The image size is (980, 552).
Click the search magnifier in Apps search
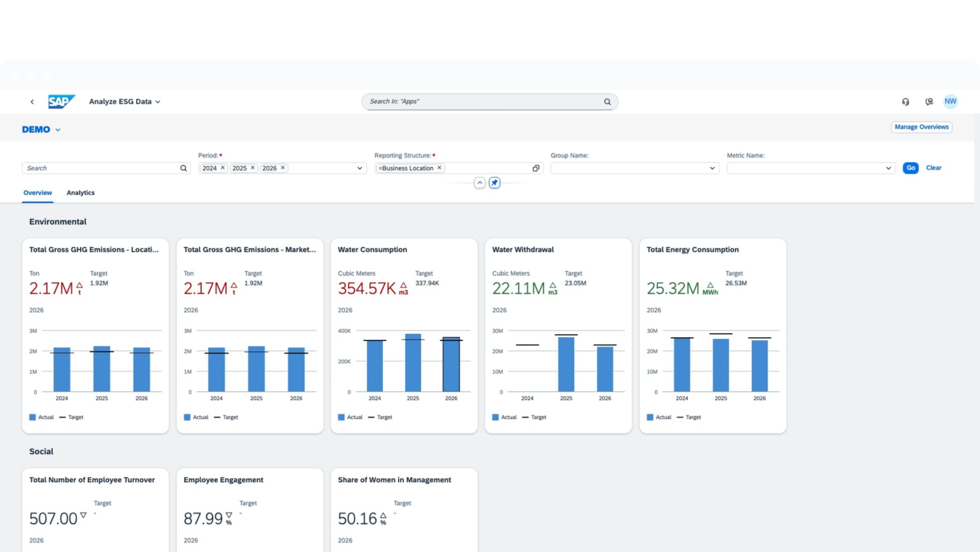click(x=607, y=102)
